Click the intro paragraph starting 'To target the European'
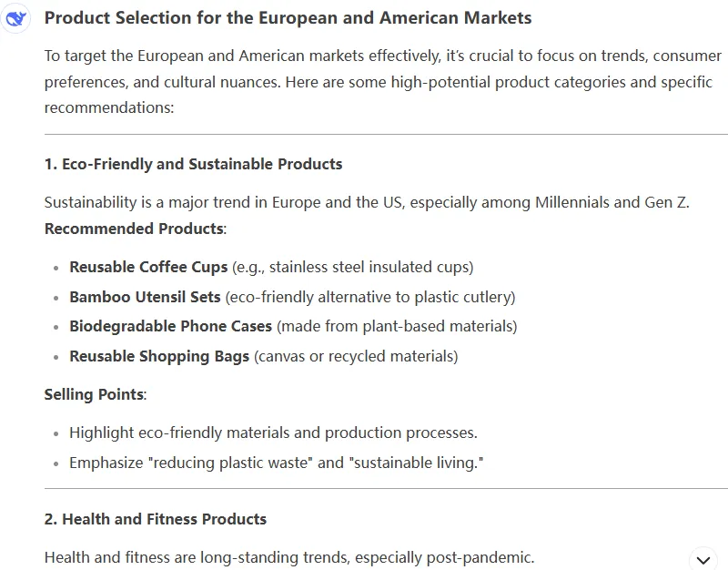728x570 pixels. pos(383,82)
